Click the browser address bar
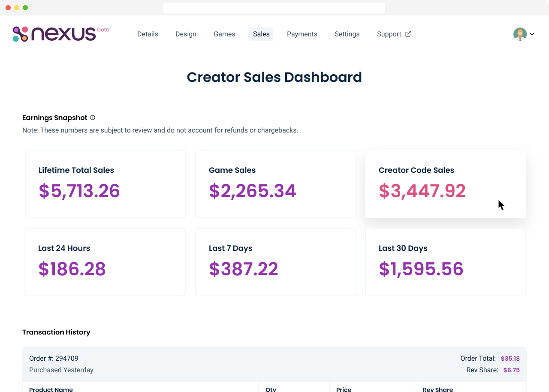This screenshot has height=392, width=549. tap(274, 7)
